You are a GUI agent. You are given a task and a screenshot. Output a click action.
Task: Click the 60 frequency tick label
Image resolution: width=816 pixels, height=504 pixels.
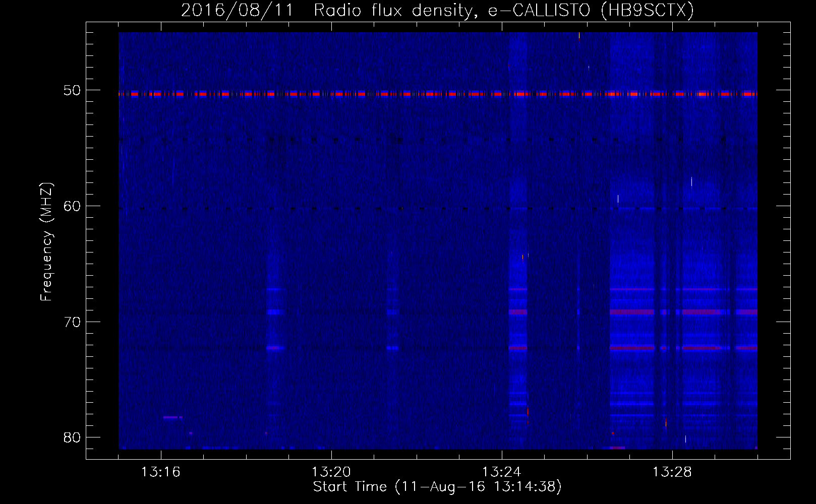coord(72,206)
